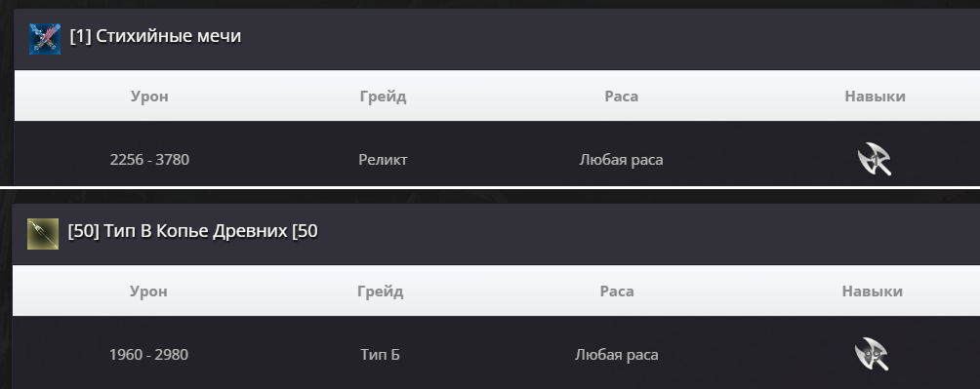
Task: Click Любая раса in the spear row
Action: click(616, 355)
